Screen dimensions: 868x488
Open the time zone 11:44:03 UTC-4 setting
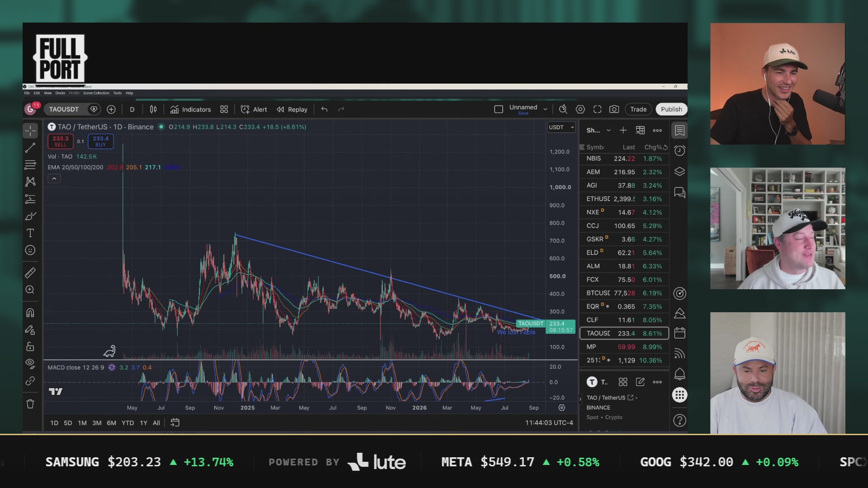point(549,423)
